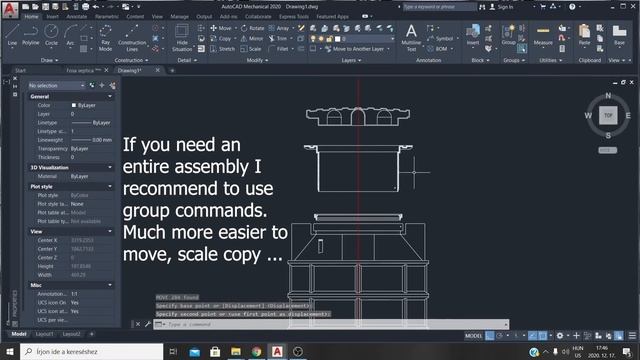Screen dimensions: 640x360
Task: Expand the Utilities panel
Action: [551, 60]
